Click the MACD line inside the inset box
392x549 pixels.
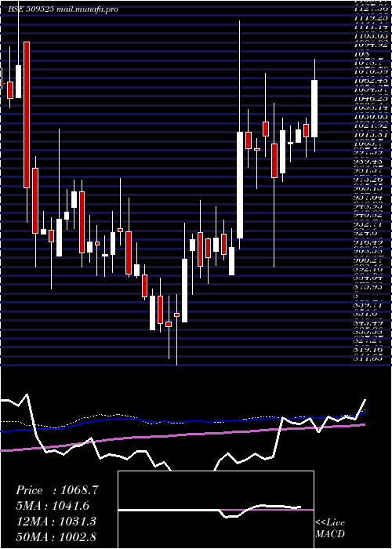tap(210, 510)
